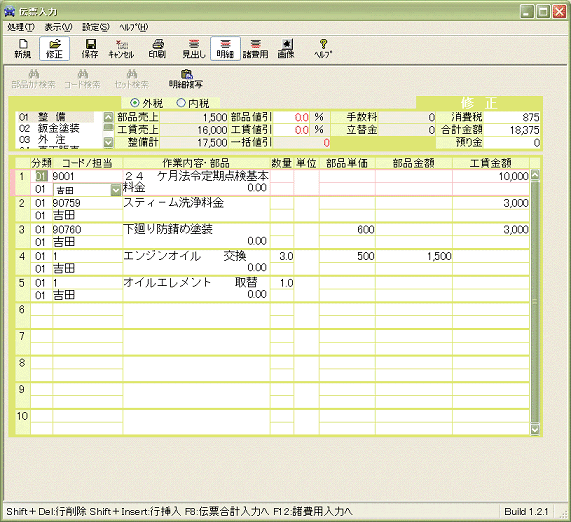Click the セット検索 binoculars icon
Image resolution: width=571 pixels, height=522 pixels.
pyautogui.click(x=131, y=79)
